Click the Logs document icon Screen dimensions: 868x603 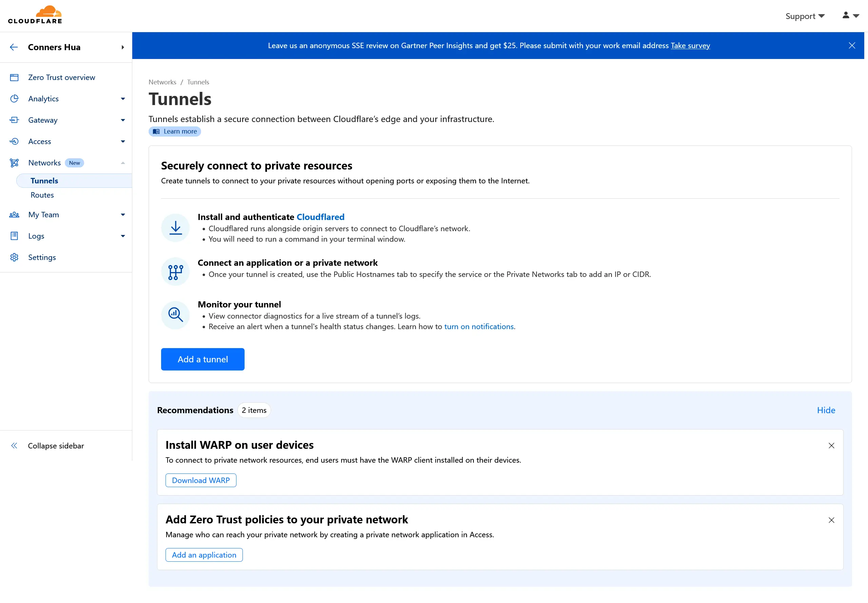(14, 236)
